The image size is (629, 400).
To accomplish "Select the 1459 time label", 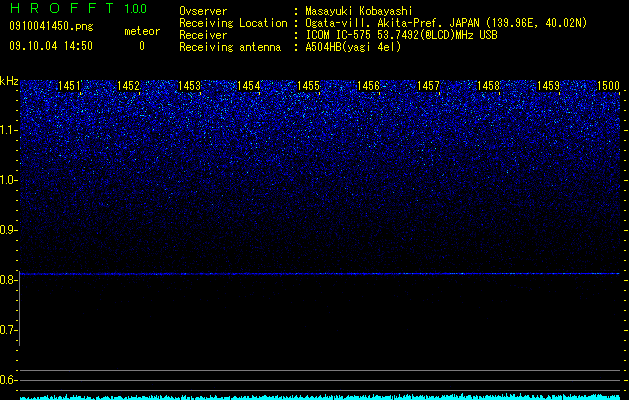I will [548, 86].
